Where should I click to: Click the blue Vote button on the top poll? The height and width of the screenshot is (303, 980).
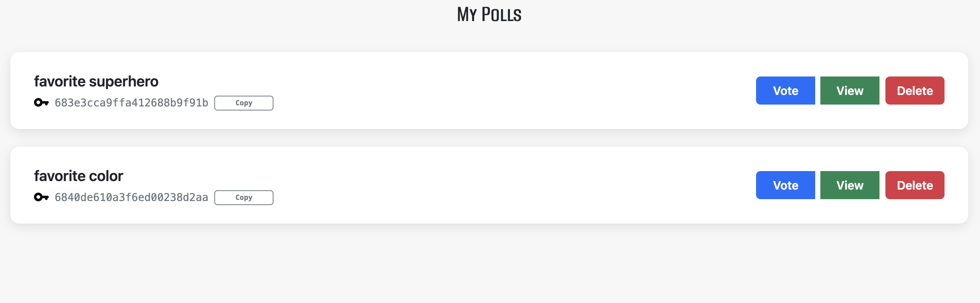(x=785, y=91)
